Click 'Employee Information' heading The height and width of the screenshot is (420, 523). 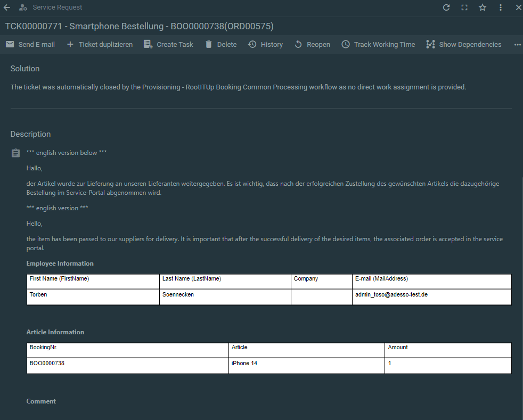pyautogui.click(x=60, y=263)
